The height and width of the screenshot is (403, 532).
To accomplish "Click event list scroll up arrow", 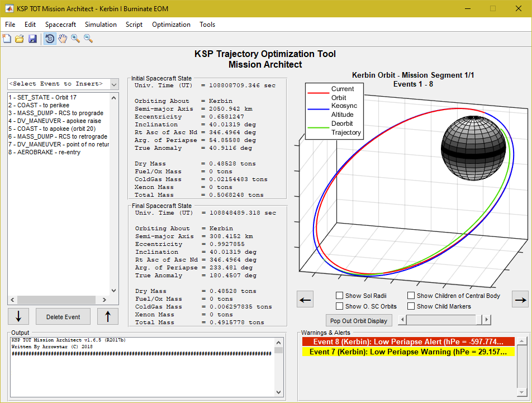I will pos(113,98).
